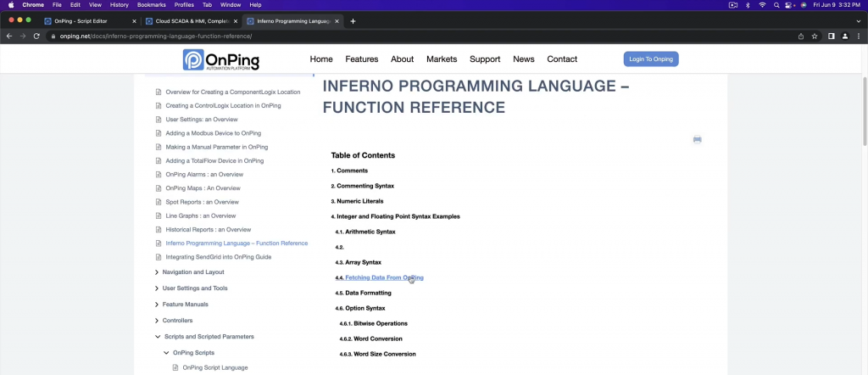Expand the Feature Manuals section

(x=157, y=304)
